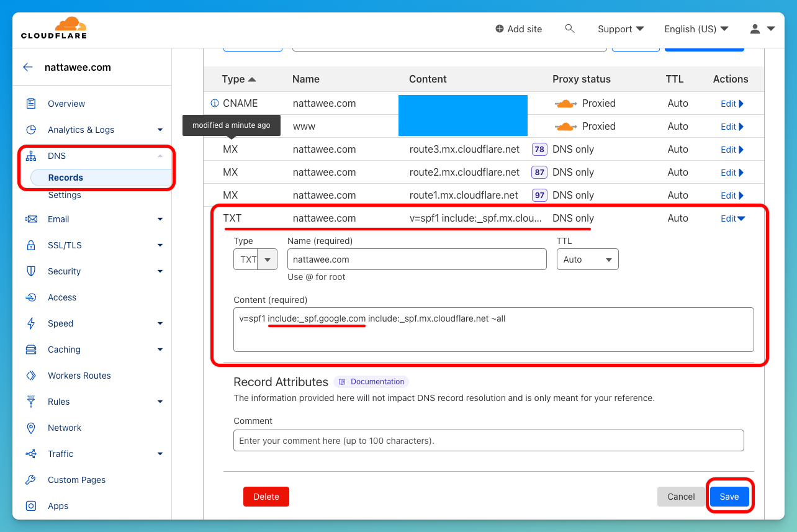Image resolution: width=797 pixels, height=532 pixels.
Task: Open the TTL Auto dropdown
Action: (587, 259)
